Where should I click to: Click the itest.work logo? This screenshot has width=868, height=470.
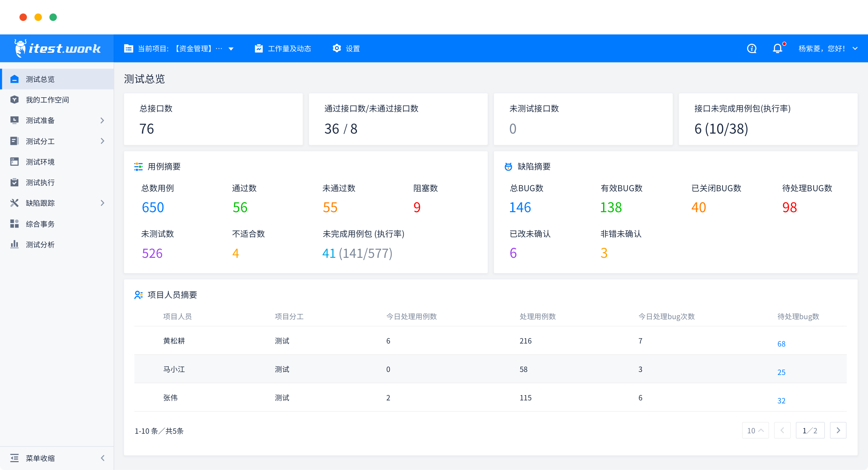coord(58,49)
